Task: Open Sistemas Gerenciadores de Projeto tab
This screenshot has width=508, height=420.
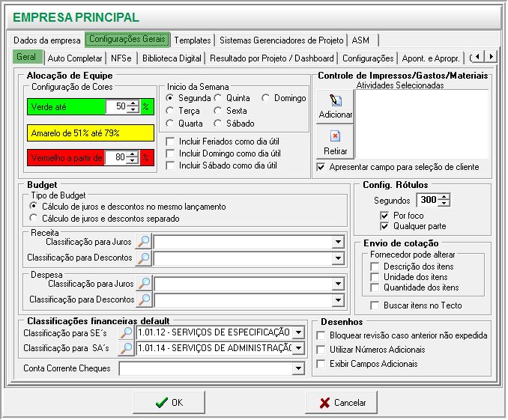Action: pyautogui.click(x=281, y=40)
